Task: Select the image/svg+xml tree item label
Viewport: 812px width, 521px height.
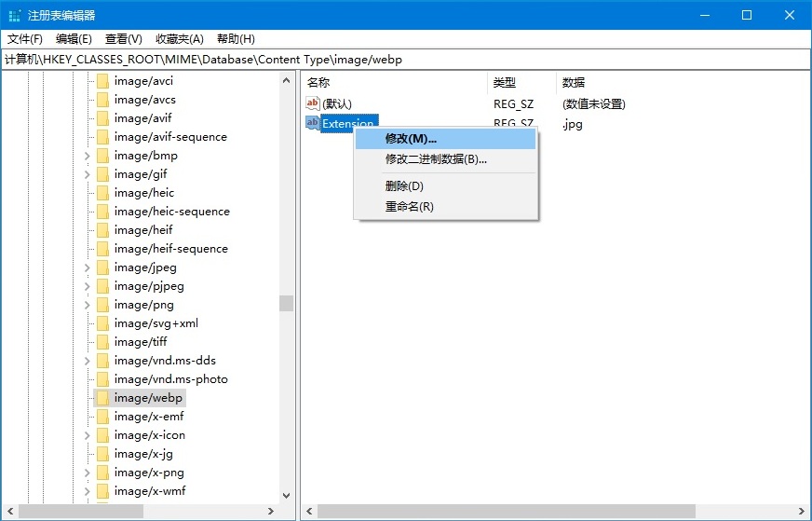Action: [156, 323]
